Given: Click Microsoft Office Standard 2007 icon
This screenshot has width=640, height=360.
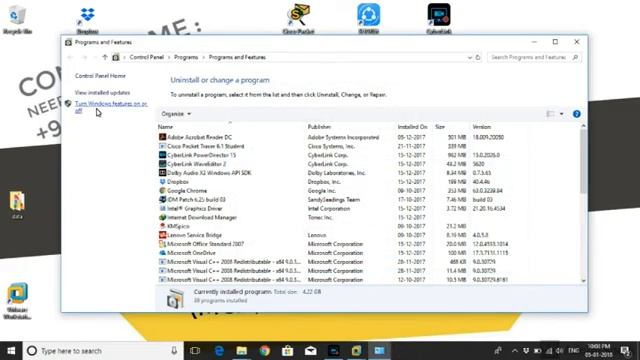Looking at the screenshot, I should [x=162, y=244].
